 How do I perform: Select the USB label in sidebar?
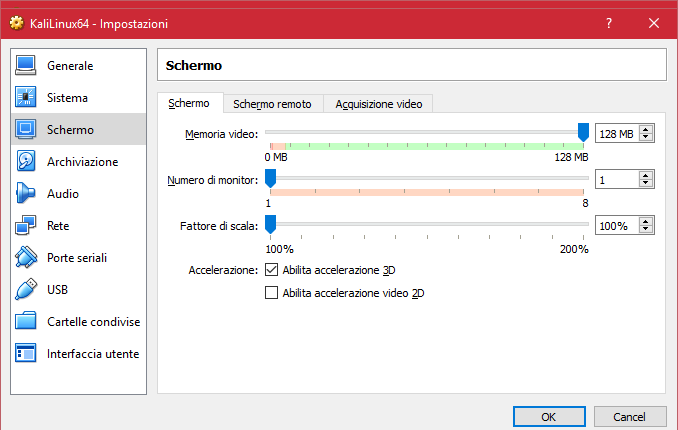click(58, 290)
